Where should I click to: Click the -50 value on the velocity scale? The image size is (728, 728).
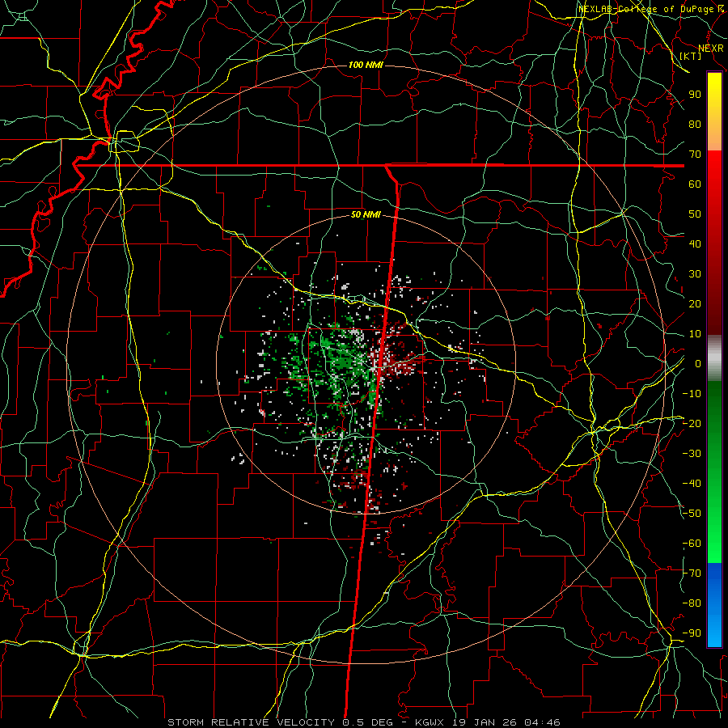(x=692, y=514)
